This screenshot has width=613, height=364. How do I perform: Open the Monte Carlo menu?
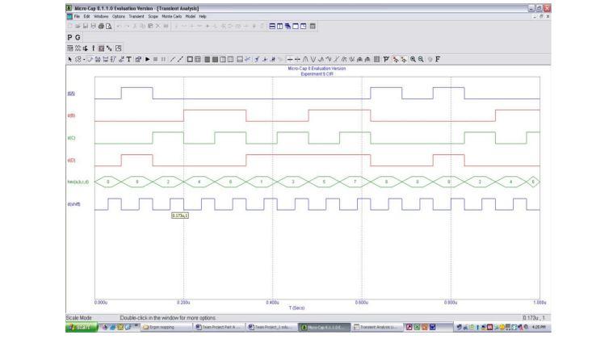click(x=172, y=17)
